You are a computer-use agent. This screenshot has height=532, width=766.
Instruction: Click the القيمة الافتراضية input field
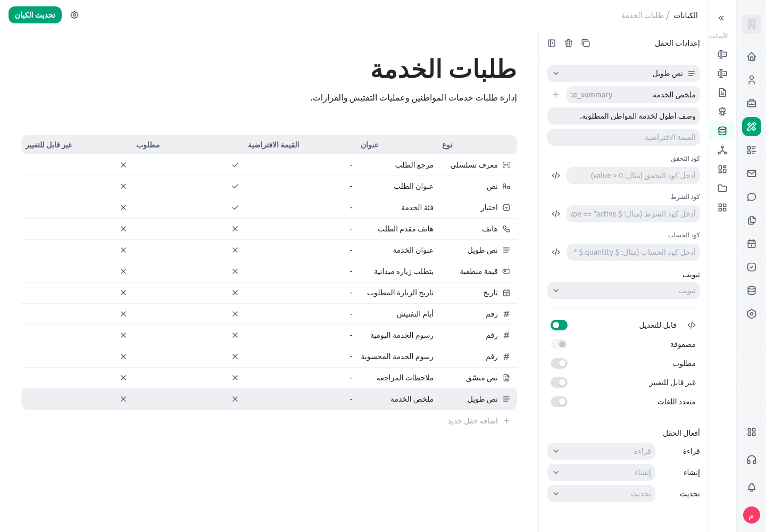(623, 137)
